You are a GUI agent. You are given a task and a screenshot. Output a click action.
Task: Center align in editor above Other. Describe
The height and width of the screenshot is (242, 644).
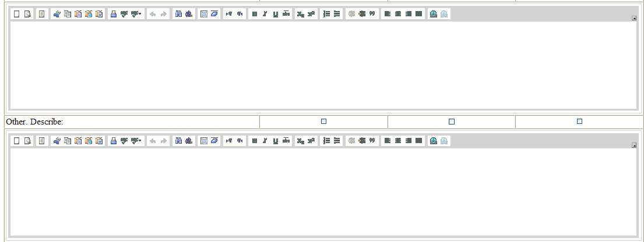tap(398, 14)
